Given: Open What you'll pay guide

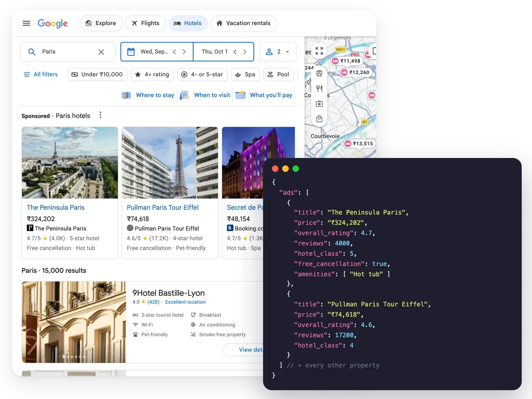Looking at the screenshot, I should coord(264,95).
